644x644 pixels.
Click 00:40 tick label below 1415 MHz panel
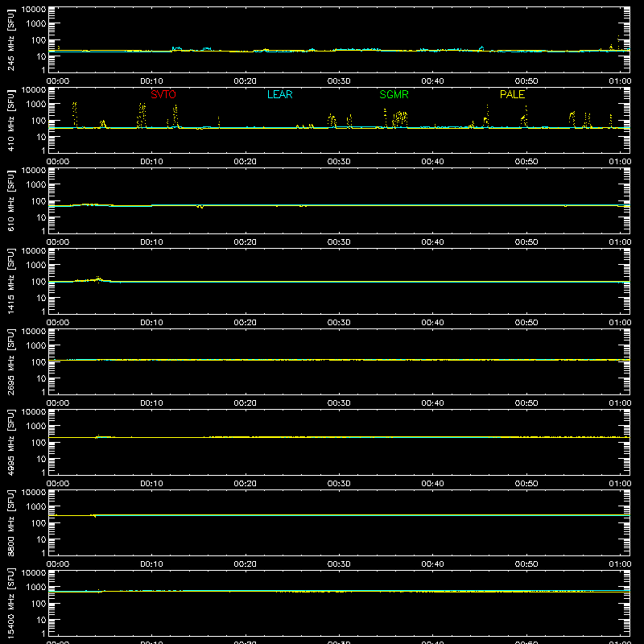pyautogui.click(x=432, y=323)
